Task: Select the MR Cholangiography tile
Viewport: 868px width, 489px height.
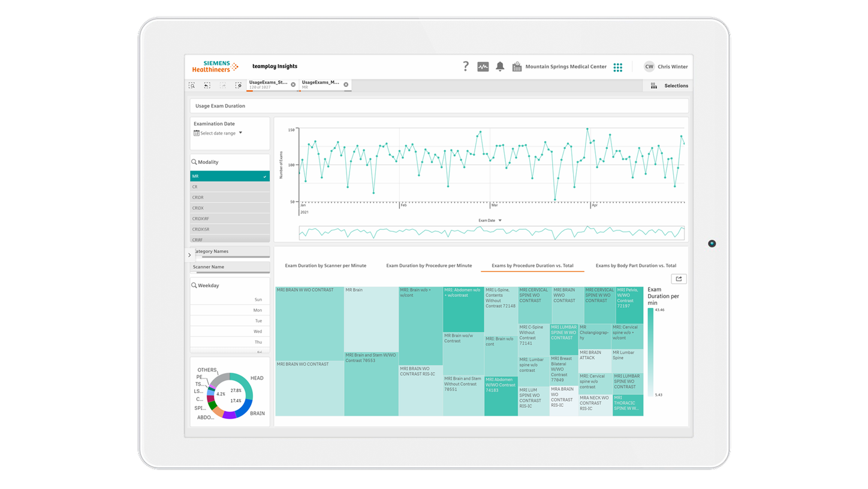Action: (x=595, y=336)
